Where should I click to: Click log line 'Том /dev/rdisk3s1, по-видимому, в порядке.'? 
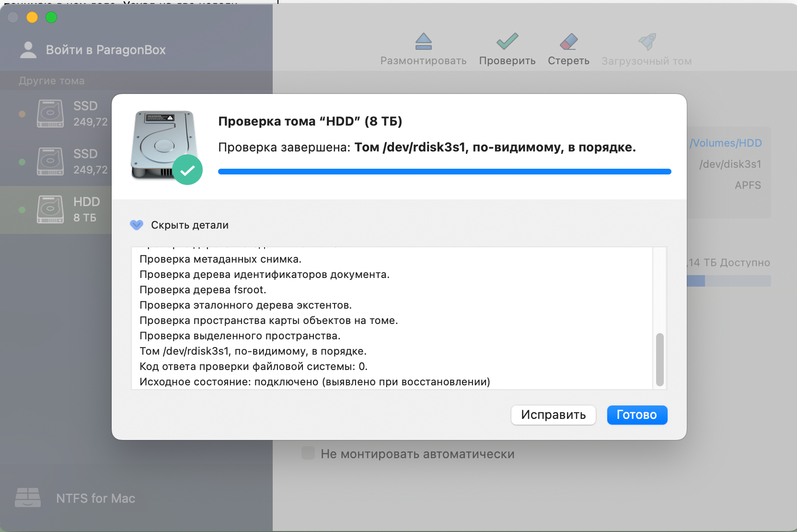[253, 351]
